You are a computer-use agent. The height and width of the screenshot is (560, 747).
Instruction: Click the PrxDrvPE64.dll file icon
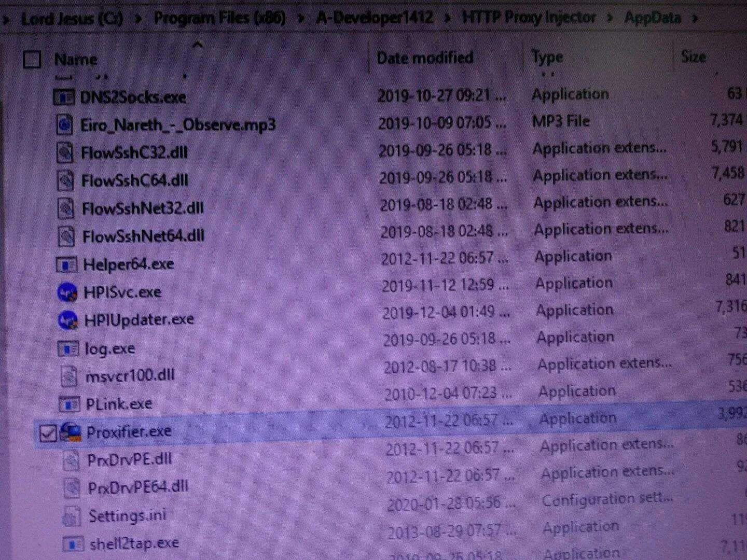[x=72, y=487]
